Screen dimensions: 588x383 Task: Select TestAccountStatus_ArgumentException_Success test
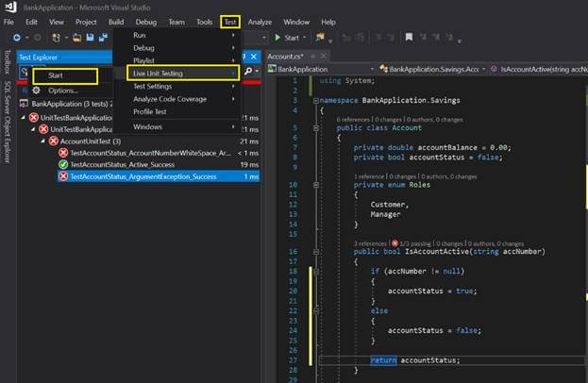143,176
